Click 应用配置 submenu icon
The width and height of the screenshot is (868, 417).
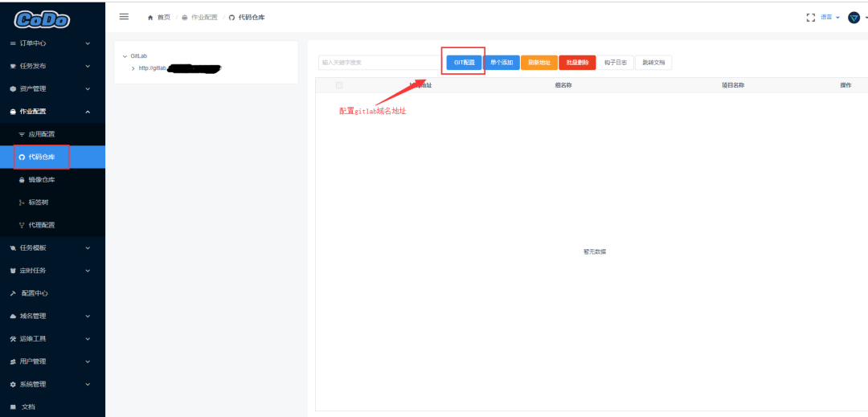(22, 134)
